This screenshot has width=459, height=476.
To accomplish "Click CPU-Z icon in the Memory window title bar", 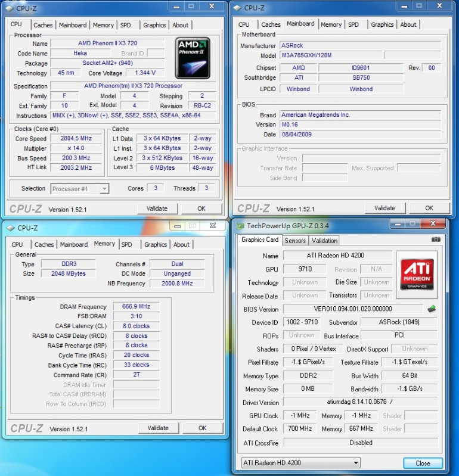I will tap(10, 228).
